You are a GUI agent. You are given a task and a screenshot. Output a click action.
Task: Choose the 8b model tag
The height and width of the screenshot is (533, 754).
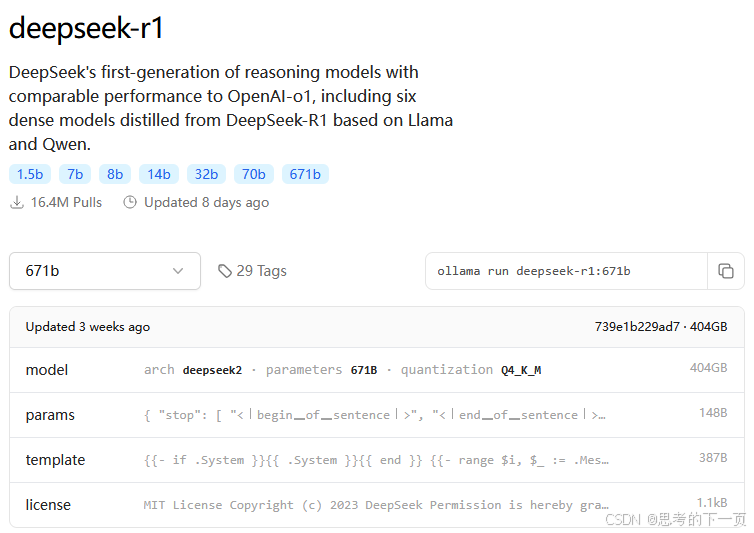pyautogui.click(x=115, y=174)
